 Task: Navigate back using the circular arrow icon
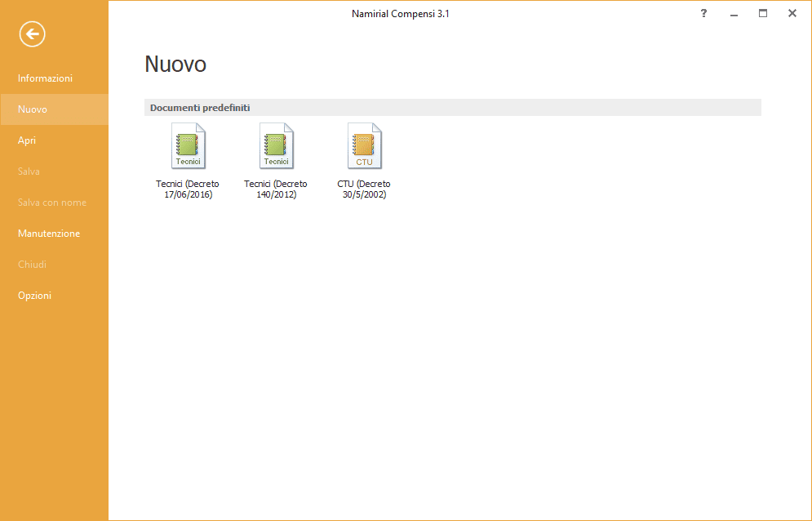pos(32,33)
